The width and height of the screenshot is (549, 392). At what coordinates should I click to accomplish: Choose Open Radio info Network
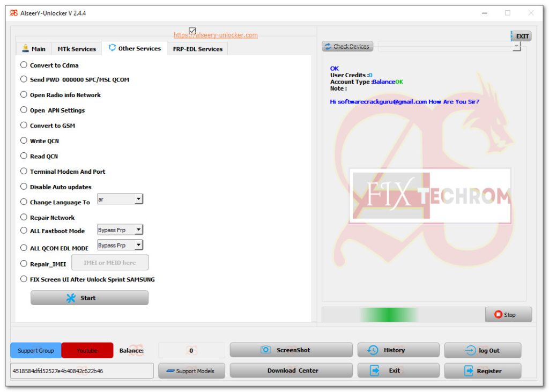point(24,94)
